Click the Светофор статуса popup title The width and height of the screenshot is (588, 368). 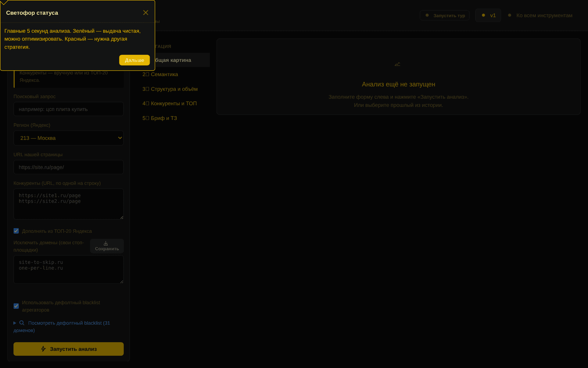[x=32, y=13]
